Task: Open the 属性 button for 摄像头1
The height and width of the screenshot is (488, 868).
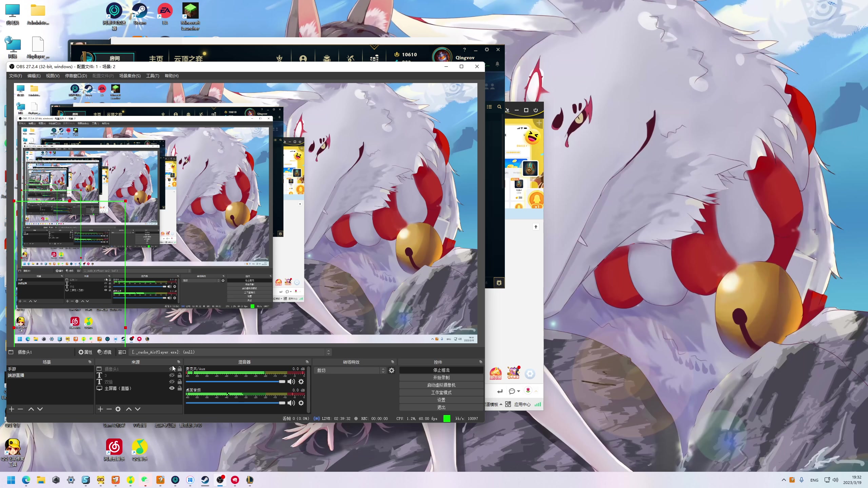Action: pyautogui.click(x=85, y=352)
